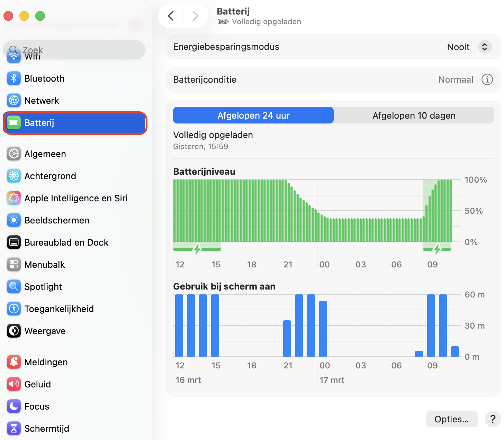The height and width of the screenshot is (440, 504).
Task: Click the Opties... button
Action: (x=451, y=419)
